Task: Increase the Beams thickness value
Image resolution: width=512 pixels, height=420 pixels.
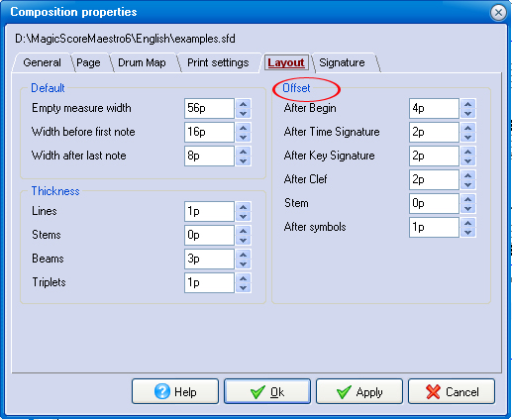Action: coord(244,255)
